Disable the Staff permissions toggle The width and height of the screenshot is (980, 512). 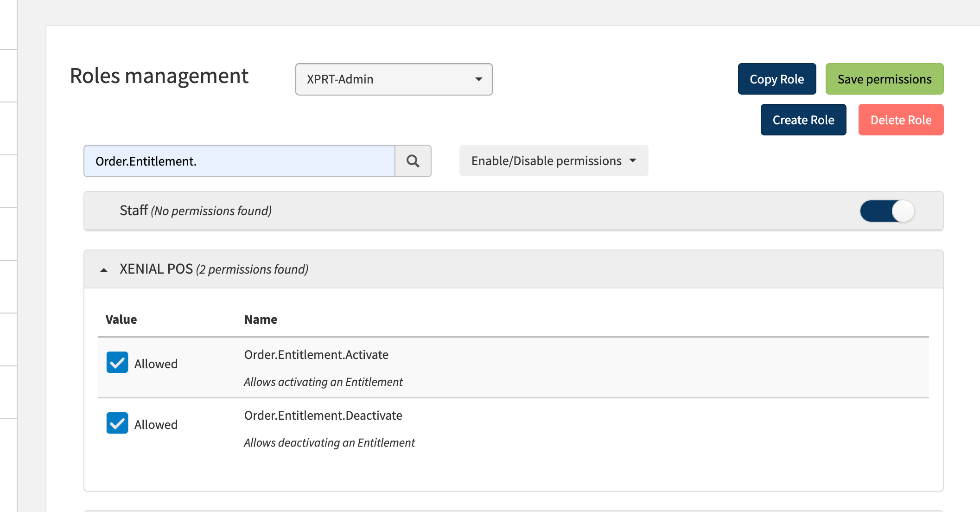tap(887, 211)
